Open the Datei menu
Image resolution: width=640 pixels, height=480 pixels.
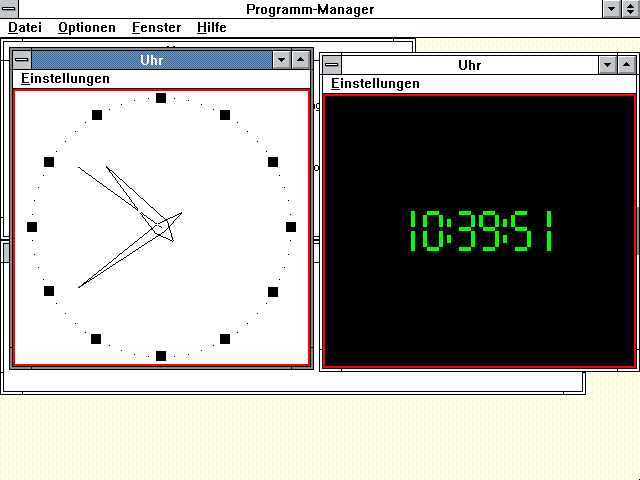(25, 28)
